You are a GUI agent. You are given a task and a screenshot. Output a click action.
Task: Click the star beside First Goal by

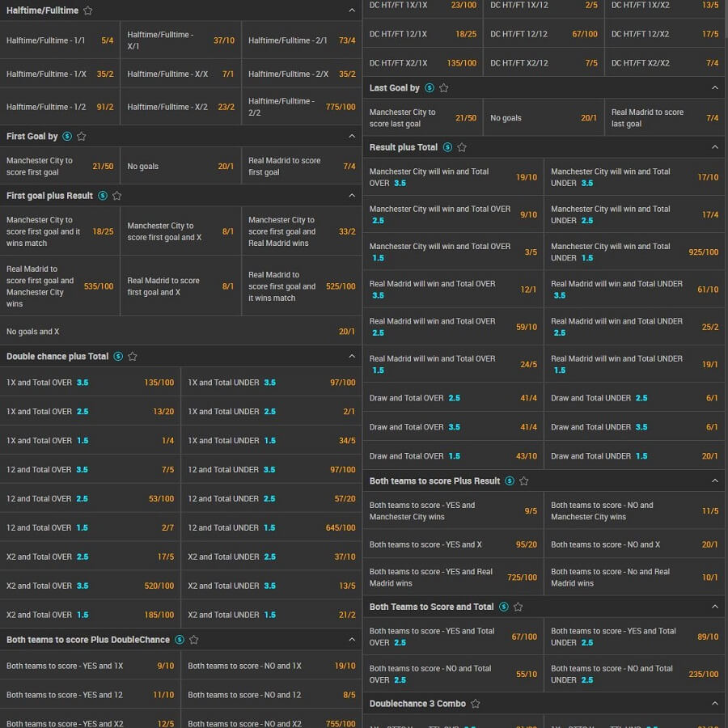point(81,136)
